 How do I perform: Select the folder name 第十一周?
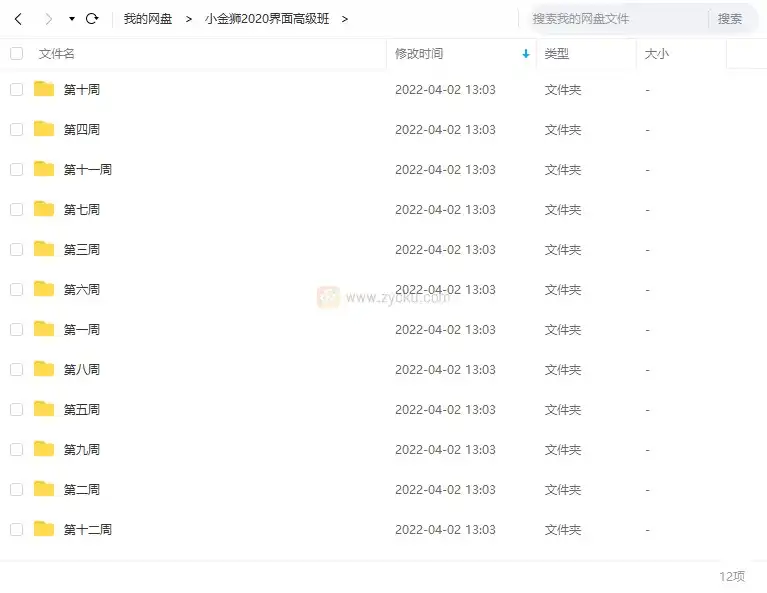88,170
